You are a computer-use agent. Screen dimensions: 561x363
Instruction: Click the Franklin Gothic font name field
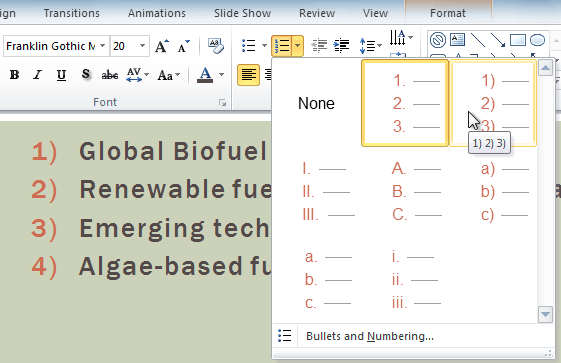[x=51, y=46]
